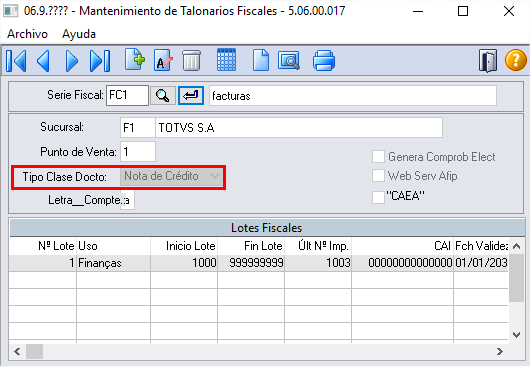Toggle the Web Serv Afip checkbox
Image resolution: width=530 pixels, height=367 pixels.
pos(378,176)
